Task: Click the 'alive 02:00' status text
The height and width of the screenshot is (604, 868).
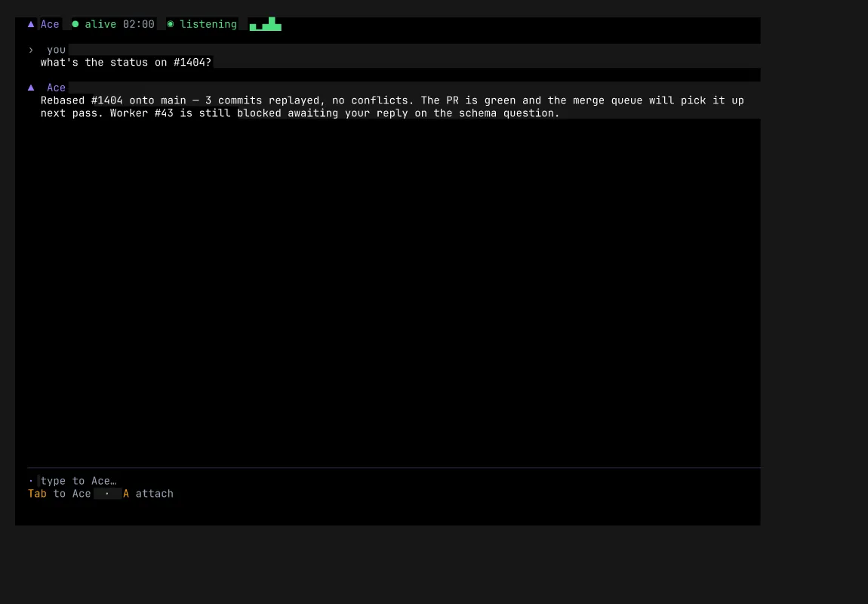Action: 119,24
